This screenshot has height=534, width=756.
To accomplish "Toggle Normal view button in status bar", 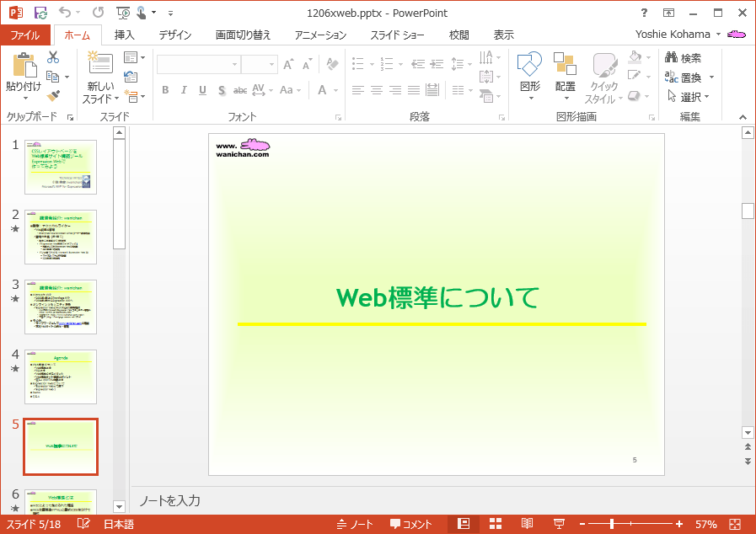I will 464,524.
